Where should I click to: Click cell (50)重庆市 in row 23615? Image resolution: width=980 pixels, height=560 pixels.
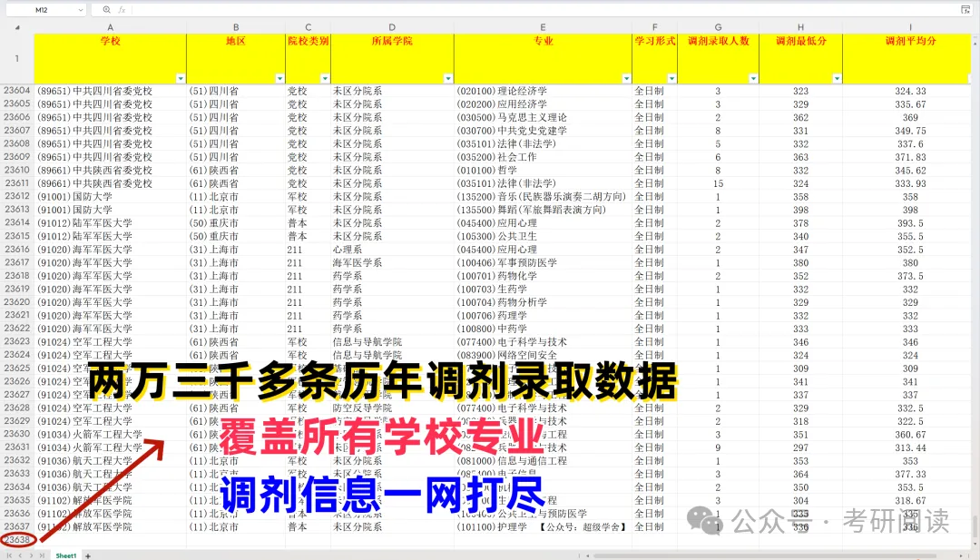click(x=236, y=236)
